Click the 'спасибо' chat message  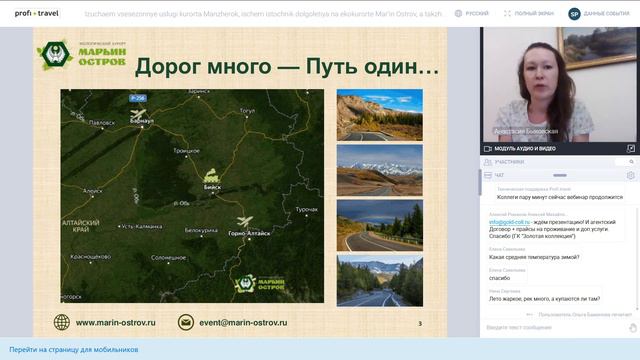500,278
